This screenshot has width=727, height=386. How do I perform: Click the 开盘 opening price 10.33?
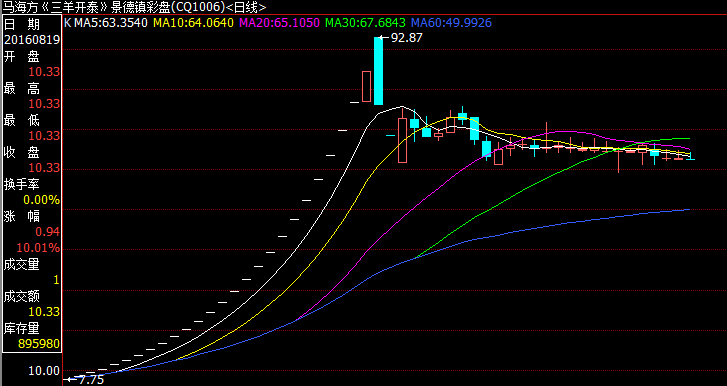45,72
